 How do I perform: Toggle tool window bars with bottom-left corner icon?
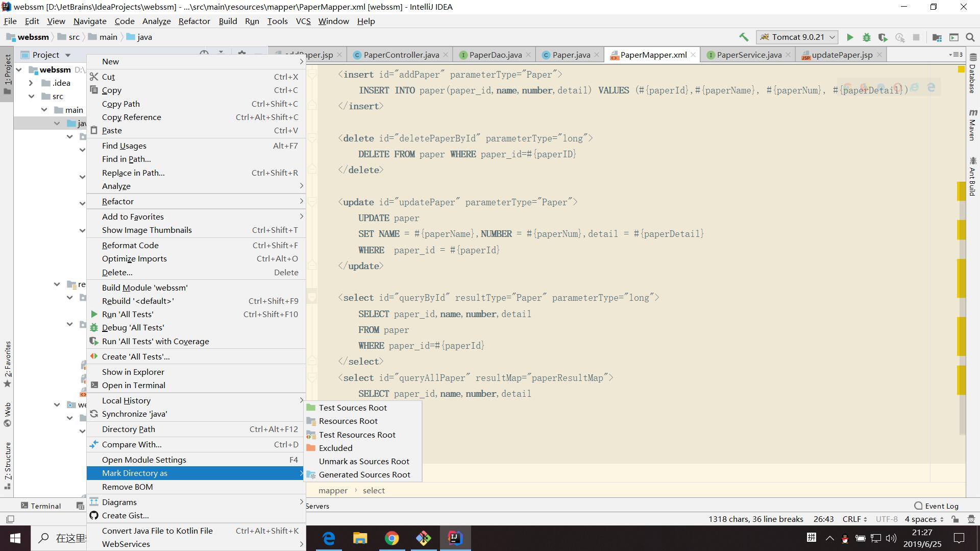click(10, 519)
